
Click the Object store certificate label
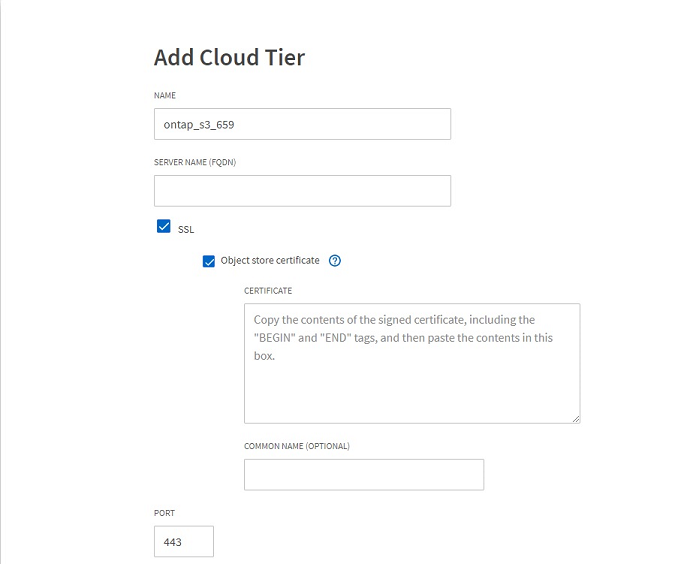point(270,260)
